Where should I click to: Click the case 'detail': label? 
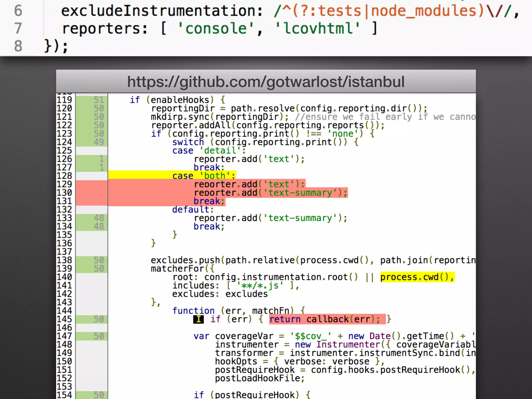coord(209,151)
